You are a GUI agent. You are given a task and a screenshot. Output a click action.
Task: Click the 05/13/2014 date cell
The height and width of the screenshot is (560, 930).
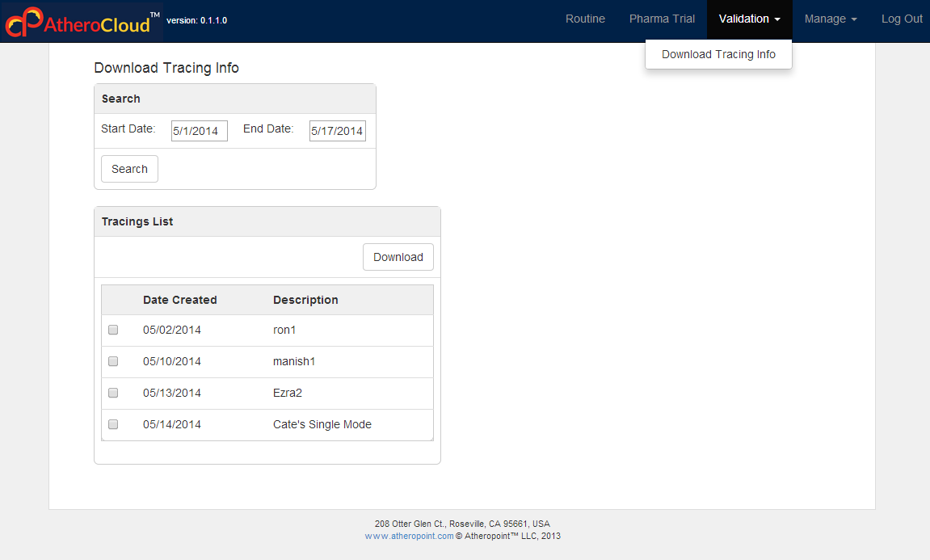pos(172,393)
